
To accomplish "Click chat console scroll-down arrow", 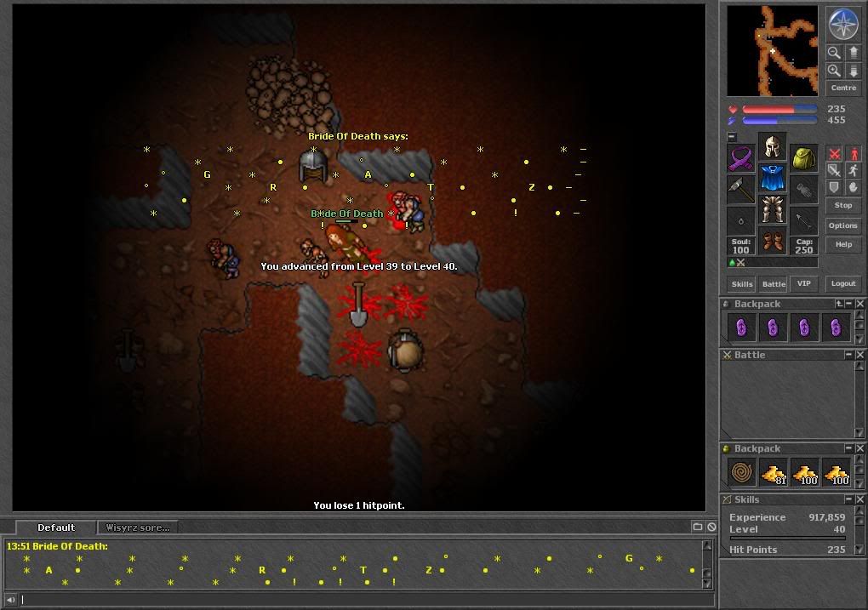I will [707, 583].
